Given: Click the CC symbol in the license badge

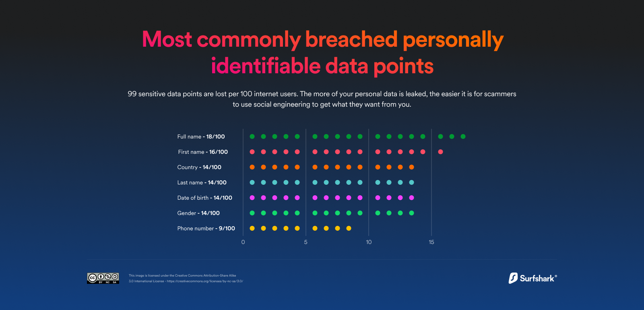Looking at the screenshot, I should 93,277.
